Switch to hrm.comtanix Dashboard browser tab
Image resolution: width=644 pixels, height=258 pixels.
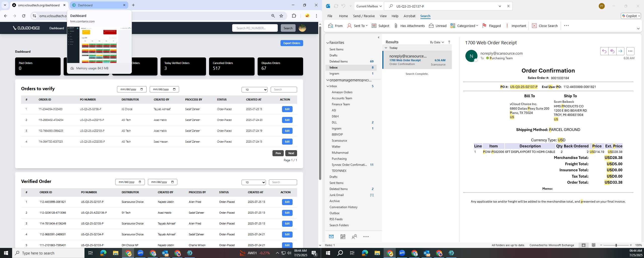99,5
